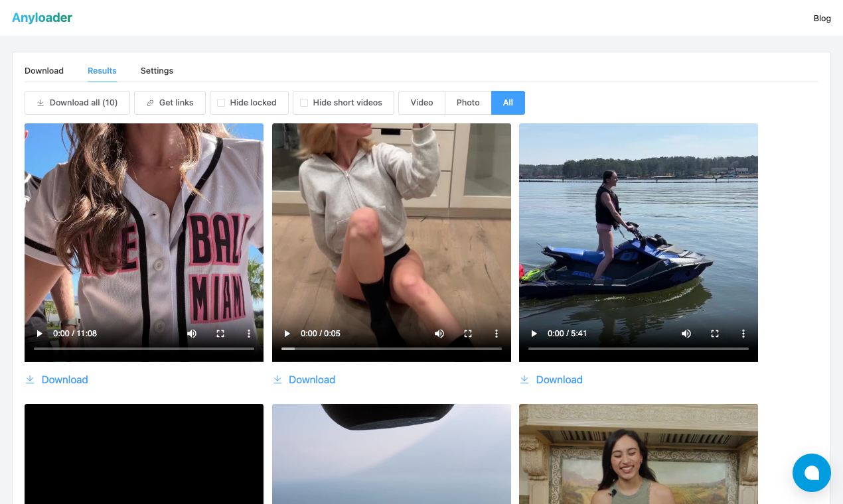
Task: Open the hazy sky video thumbnail
Action: pyautogui.click(x=392, y=454)
